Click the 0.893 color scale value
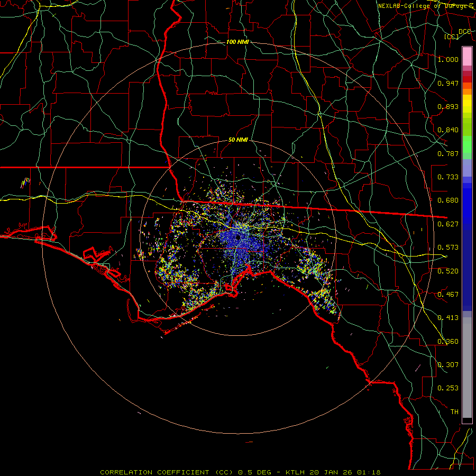The image size is (476, 476). pos(448,106)
